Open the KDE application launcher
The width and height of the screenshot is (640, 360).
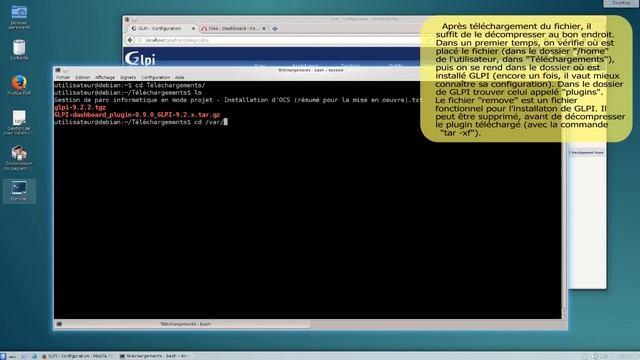[x=3, y=356]
